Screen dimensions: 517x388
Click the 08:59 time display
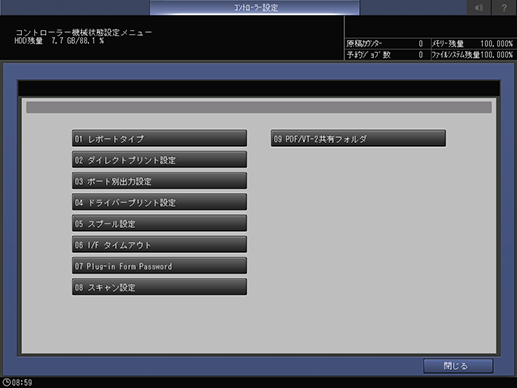pos(22,383)
